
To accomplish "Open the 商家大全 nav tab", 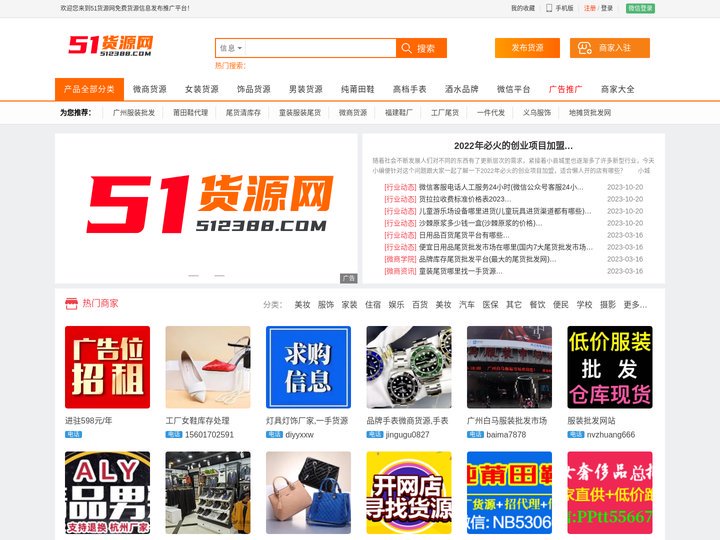I will click(618, 89).
